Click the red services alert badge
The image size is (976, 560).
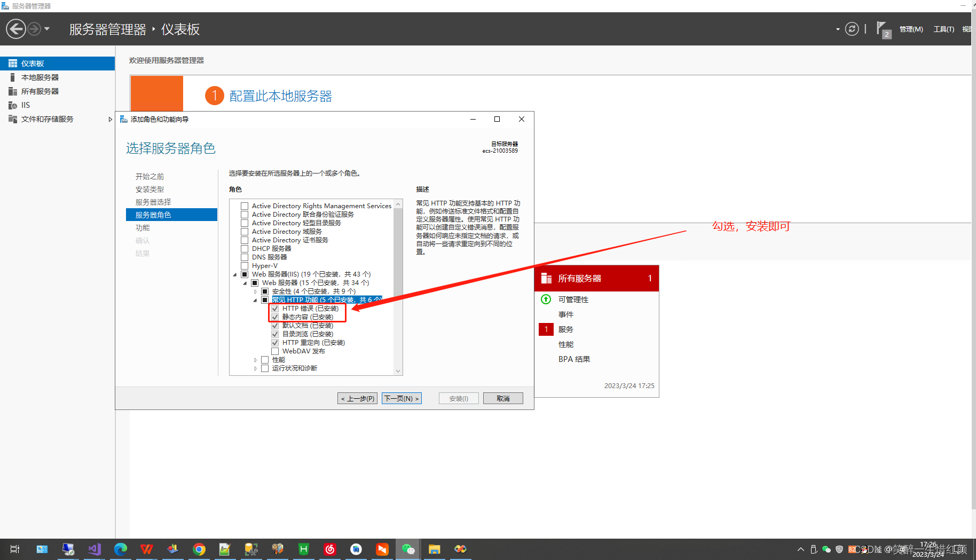(x=546, y=329)
